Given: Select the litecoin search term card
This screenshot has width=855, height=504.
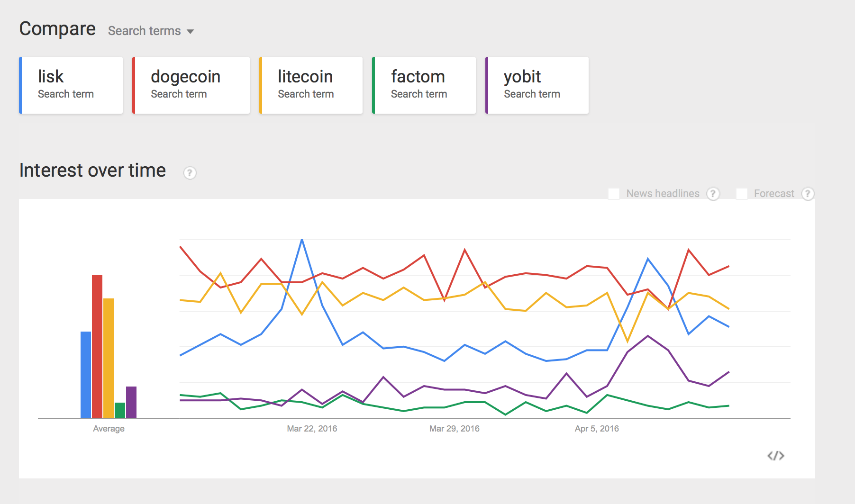Looking at the screenshot, I should (311, 85).
